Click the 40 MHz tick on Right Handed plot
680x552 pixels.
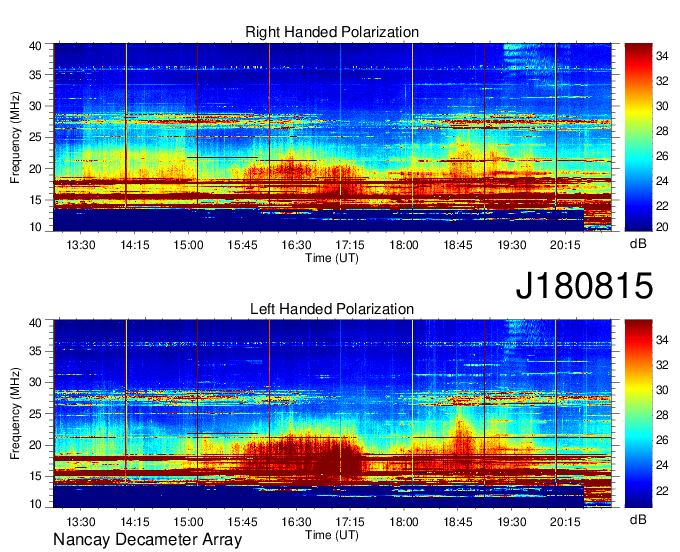pyautogui.click(x=36, y=46)
